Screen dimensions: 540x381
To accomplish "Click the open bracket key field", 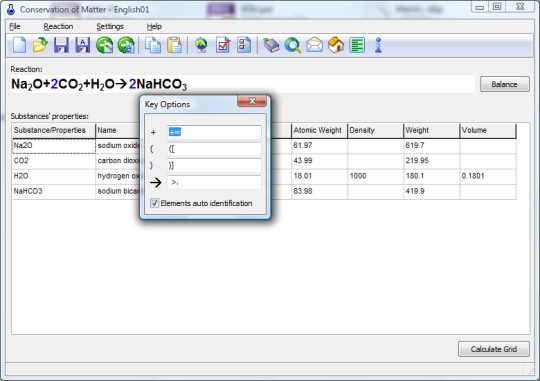I will tap(214, 149).
